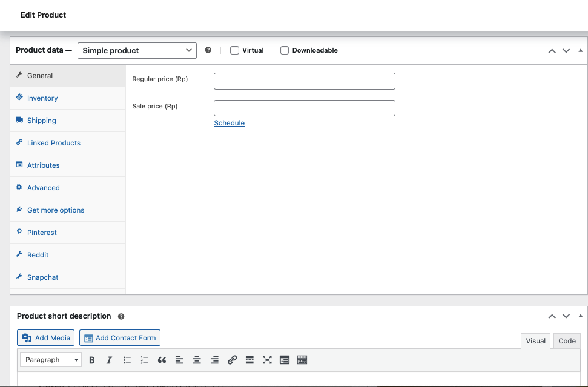The width and height of the screenshot is (588, 387).
Task: Insert a bulleted list
Action: pyautogui.click(x=127, y=360)
